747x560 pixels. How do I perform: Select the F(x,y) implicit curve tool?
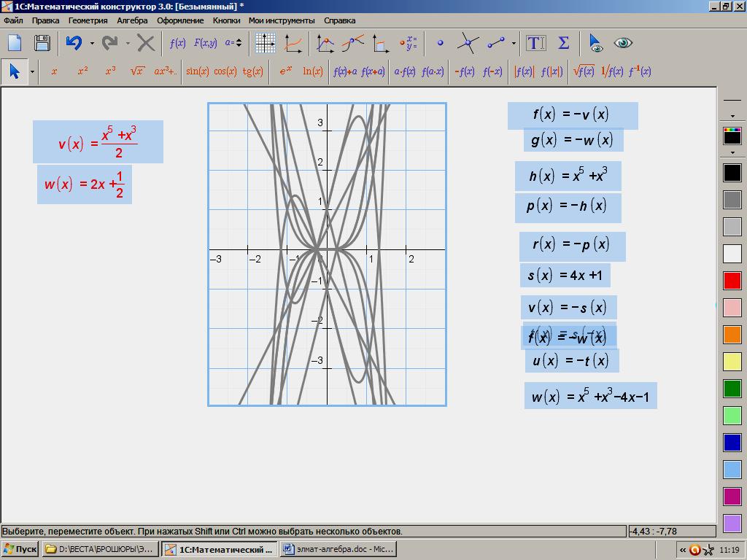205,43
